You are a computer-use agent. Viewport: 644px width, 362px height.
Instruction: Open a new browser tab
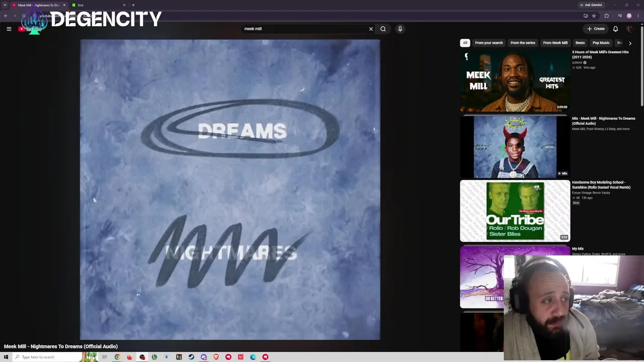tap(133, 5)
